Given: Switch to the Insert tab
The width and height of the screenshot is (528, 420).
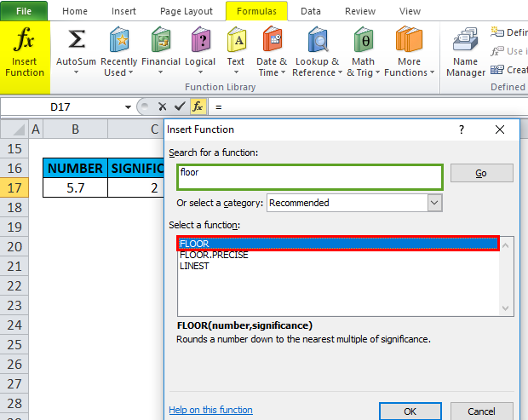Looking at the screenshot, I should [123, 11].
